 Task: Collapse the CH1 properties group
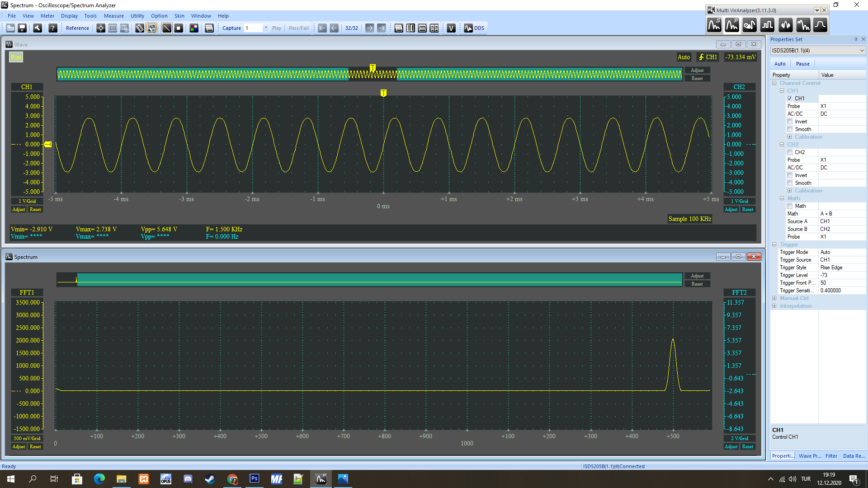click(782, 91)
